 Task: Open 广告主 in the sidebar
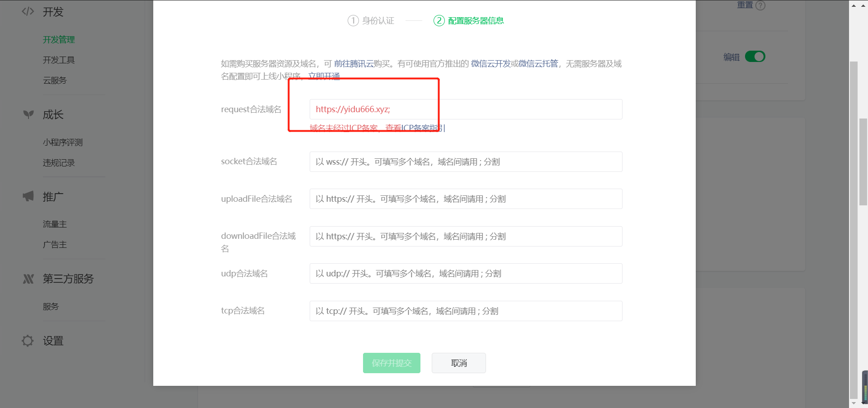point(55,245)
